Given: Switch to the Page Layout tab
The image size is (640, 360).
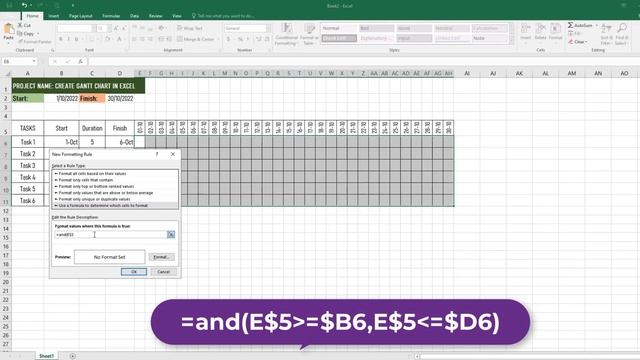Looking at the screenshot, I should [80, 16].
